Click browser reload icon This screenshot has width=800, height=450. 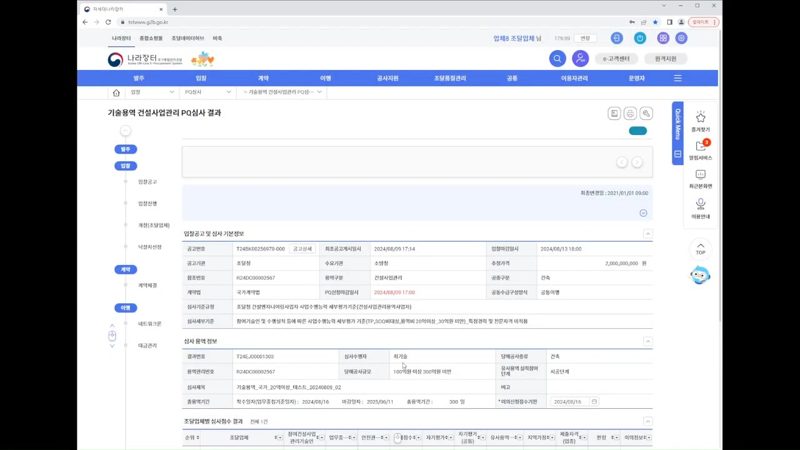[x=108, y=22]
